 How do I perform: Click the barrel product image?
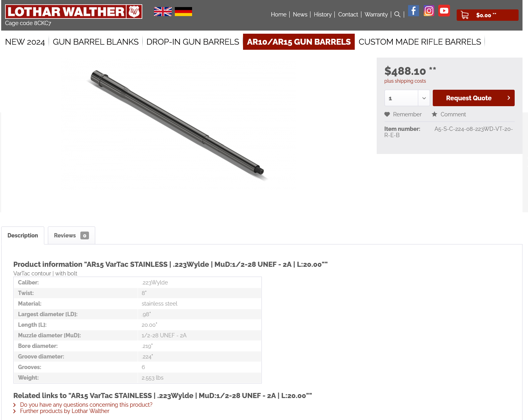pyautogui.click(x=177, y=125)
